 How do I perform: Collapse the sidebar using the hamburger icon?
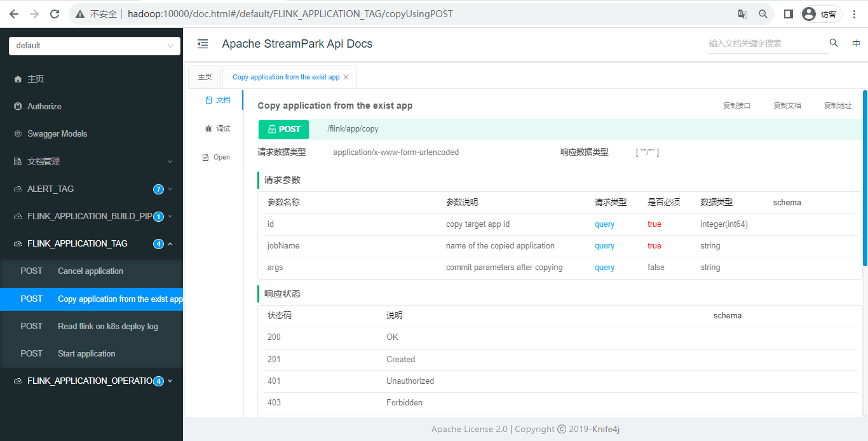pos(202,44)
